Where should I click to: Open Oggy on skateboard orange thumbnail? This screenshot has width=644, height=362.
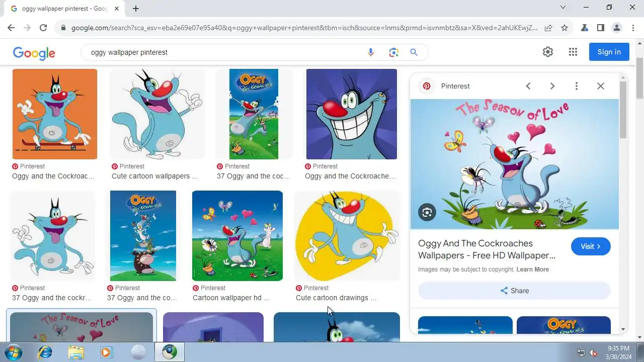pos(55,114)
